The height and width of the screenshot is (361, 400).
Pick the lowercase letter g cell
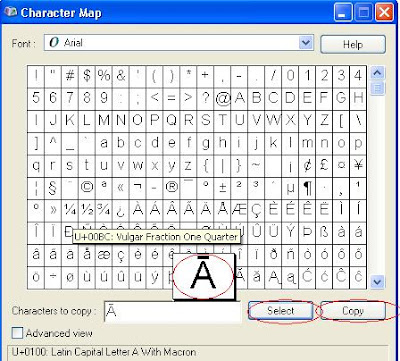click(x=205, y=143)
